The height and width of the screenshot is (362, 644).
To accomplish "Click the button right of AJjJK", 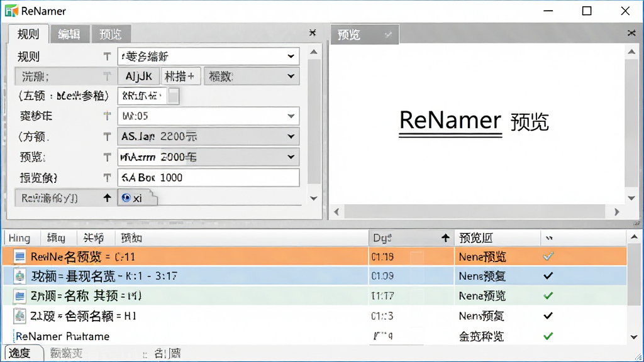I will [x=180, y=76].
